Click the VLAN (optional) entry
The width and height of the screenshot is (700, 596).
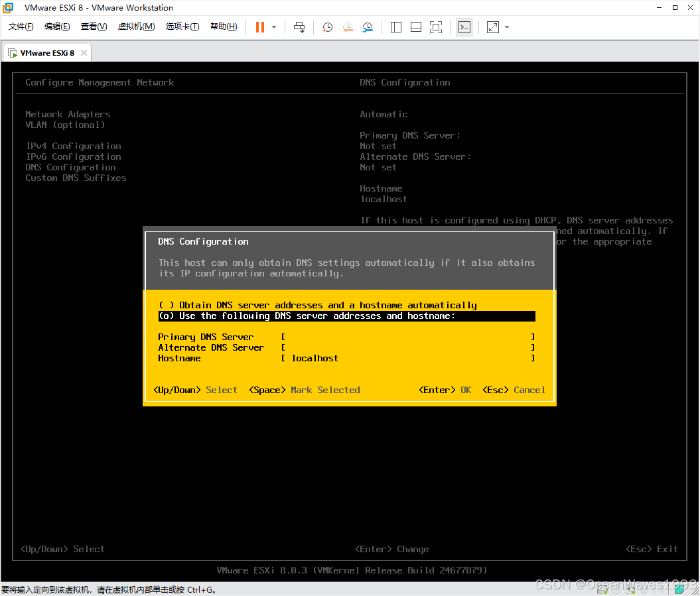click(x=65, y=125)
